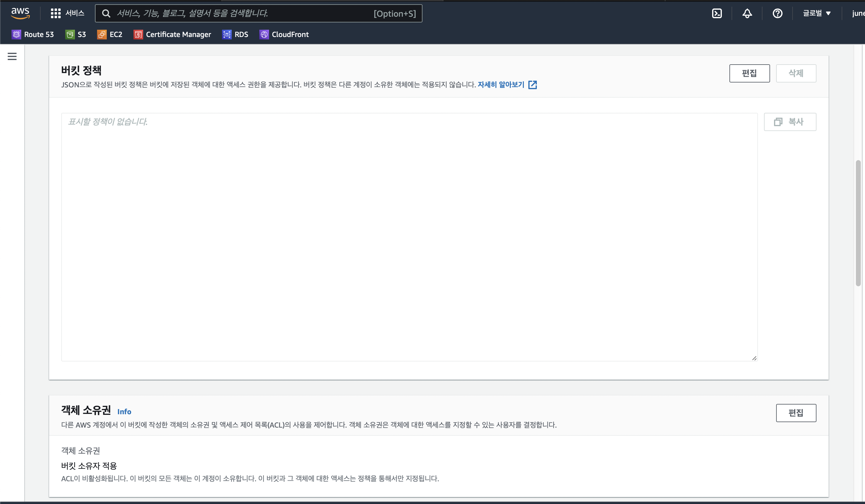Expand the 글로벌 region dropdown

pos(816,13)
